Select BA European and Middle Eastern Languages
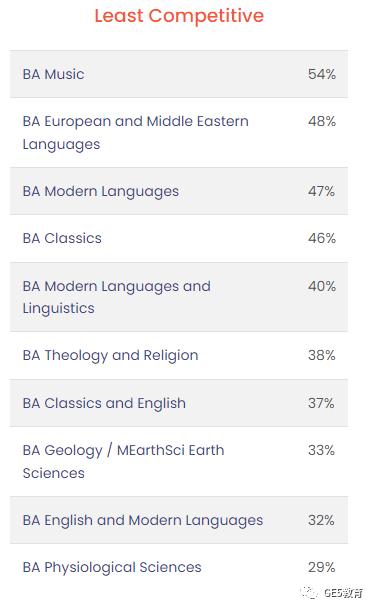The image size is (374, 610). pos(179,133)
